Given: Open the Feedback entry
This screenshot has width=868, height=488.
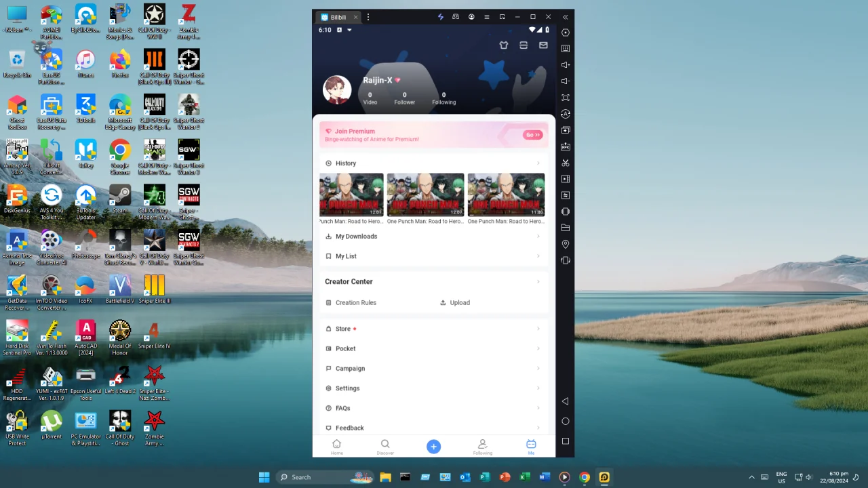Looking at the screenshot, I should 434,428.
